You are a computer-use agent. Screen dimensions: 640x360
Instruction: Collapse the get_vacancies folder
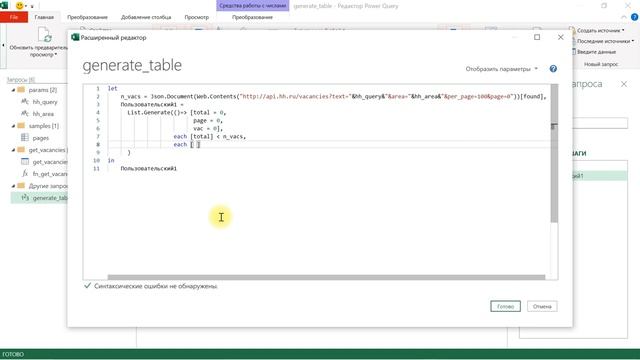(x=13, y=150)
